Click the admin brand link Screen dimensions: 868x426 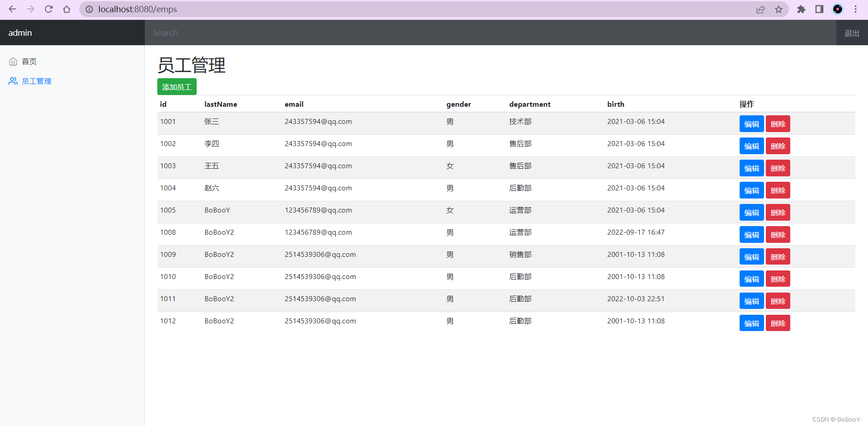coord(20,33)
